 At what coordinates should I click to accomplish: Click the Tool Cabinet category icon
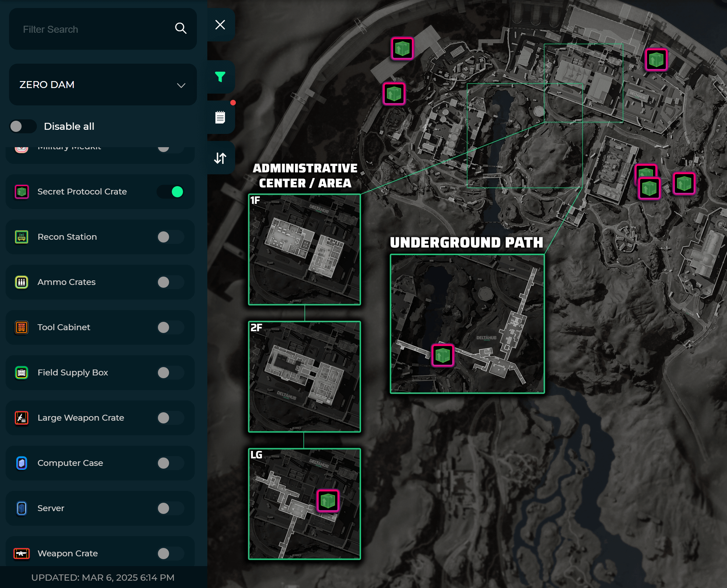pyautogui.click(x=22, y=327)
